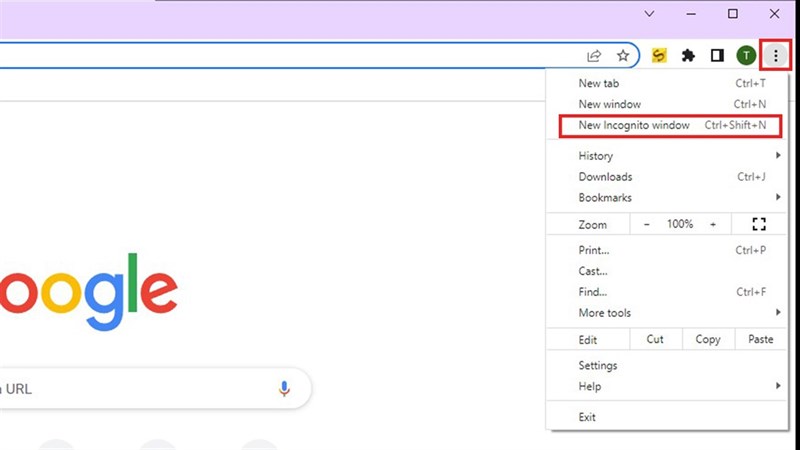
Task: Expand the Help submenu
Action: (667, 386)
